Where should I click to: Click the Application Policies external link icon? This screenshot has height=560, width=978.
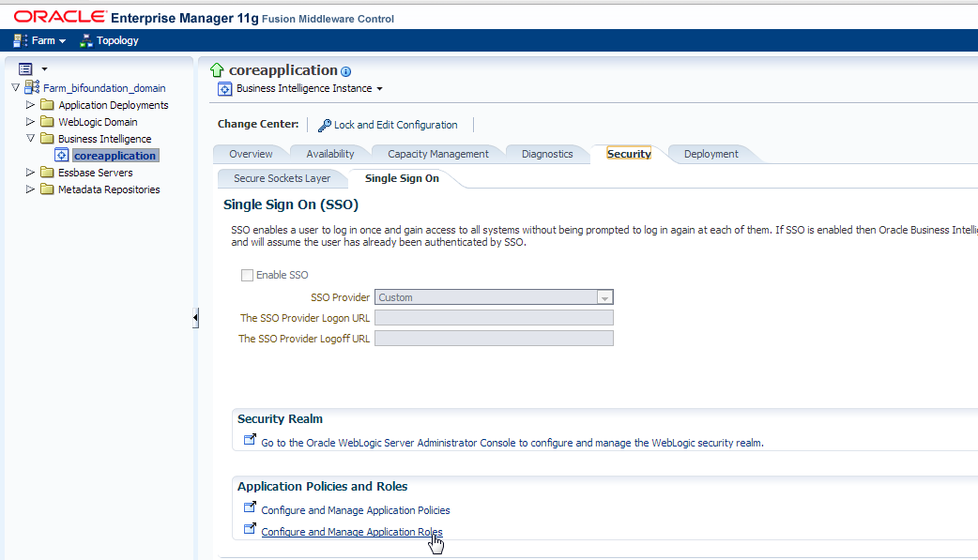point(250,507)
